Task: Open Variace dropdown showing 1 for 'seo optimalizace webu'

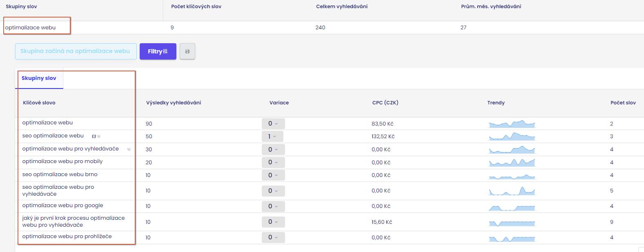Action: tap(272, 136)
